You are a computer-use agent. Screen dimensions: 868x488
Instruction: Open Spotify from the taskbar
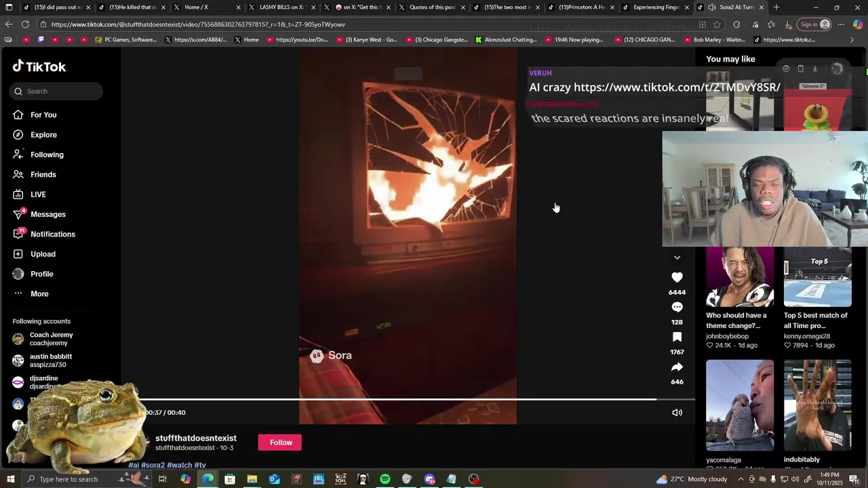384,479
